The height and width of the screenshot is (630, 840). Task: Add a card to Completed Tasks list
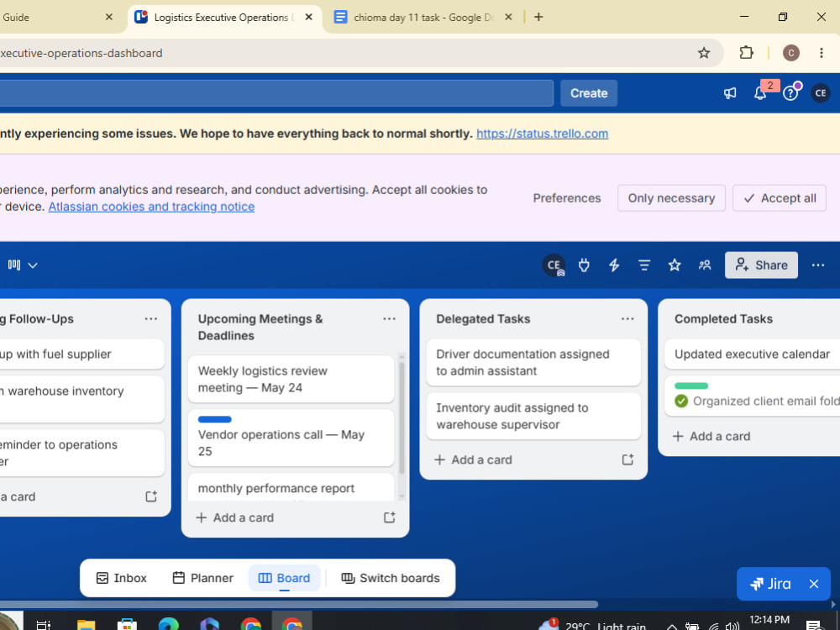tap(712, 436)
